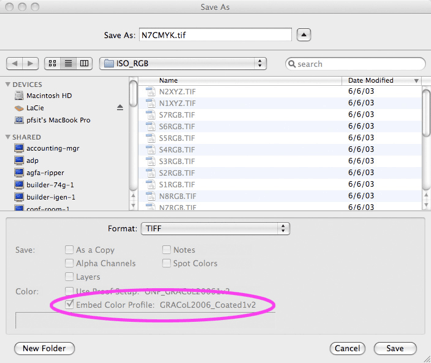
Task: Select the N2XYZ.TIF file name
Action: pyautogui.click(x=177, y=92)
